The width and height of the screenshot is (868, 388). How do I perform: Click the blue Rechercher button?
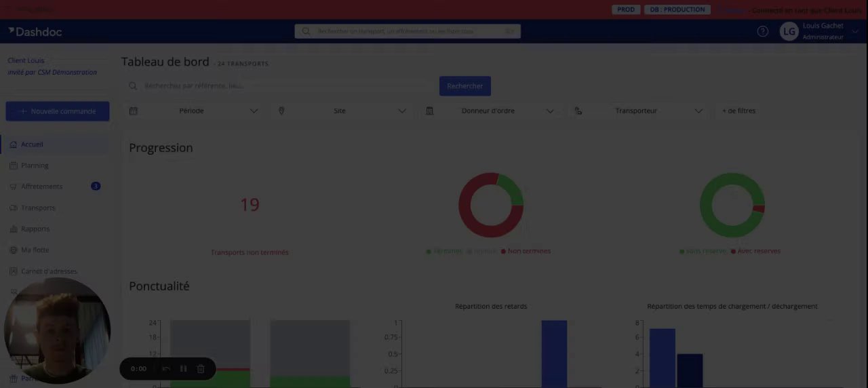(x=465, y=86)
